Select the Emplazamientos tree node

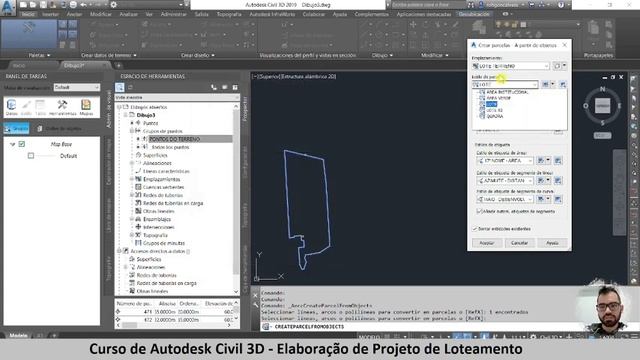(162, 179)
